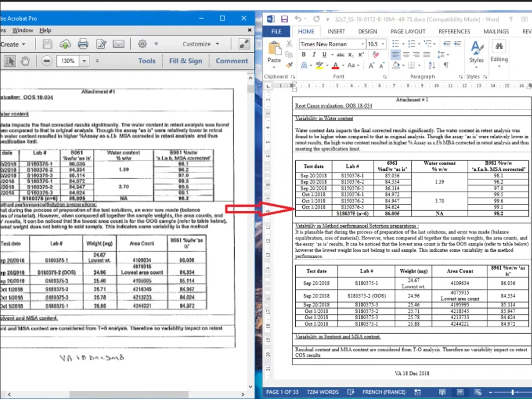Screen dimensions: 532x399
Task: Click the Copy icon in Clipboard group
Action: [289, 54]
